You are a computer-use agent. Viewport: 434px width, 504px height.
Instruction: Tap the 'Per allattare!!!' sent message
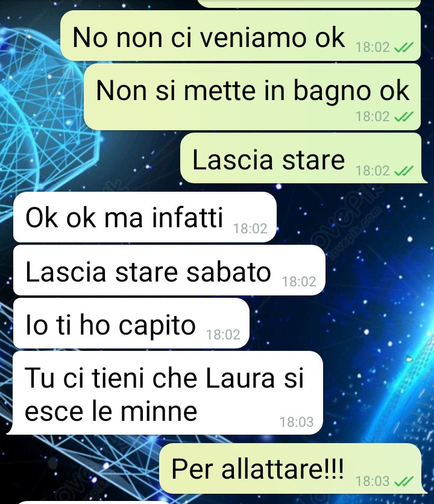pyautogui.click(x=291, y=468)
